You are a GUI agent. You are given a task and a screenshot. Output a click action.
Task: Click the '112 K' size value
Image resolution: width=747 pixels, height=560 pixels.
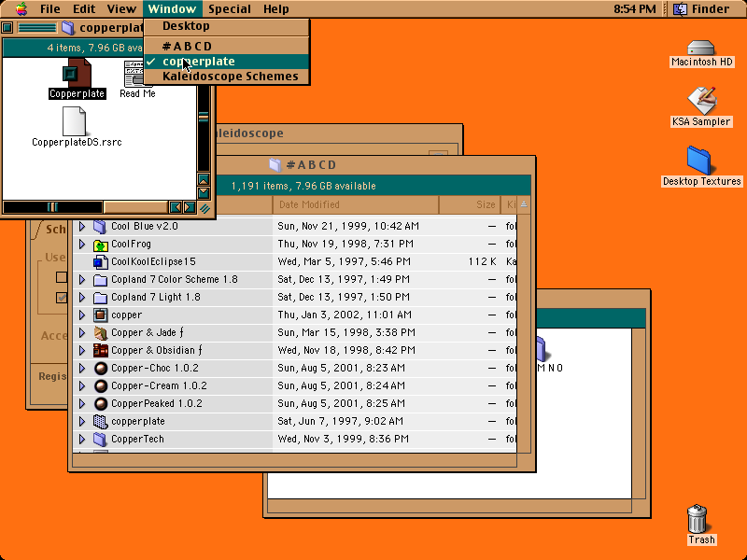(x=482, y=262)
